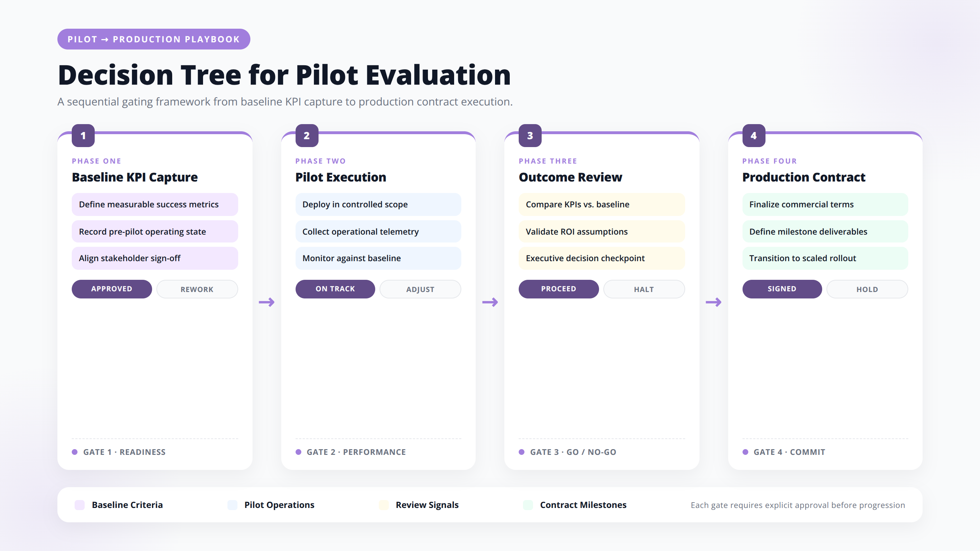Click the PROCEED button
This screenshot has width=980, height=551.
[x=559, y=289]
